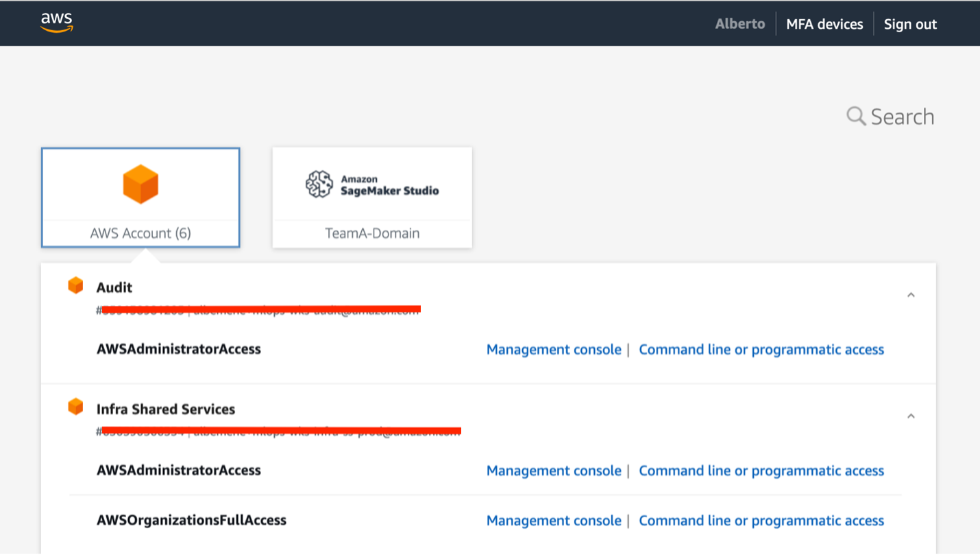The width and height of the screenshot is (980, 559).
Task: Click the Search field text
Action: (x=903, y=117)
